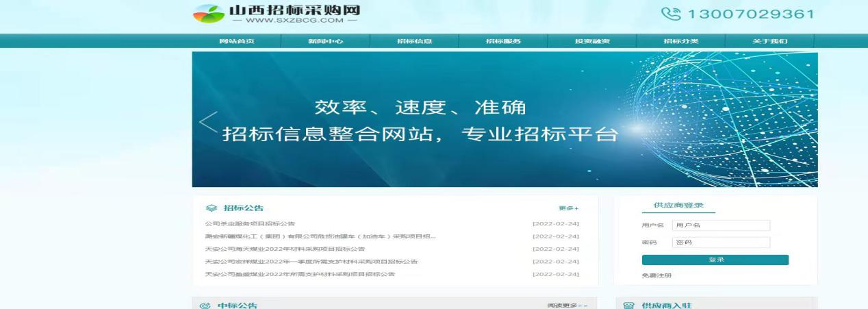Open the 公司杀虫服务项目招标公告 notice
The width and height of the screenshot is (868, 309).
coord(250,224)
